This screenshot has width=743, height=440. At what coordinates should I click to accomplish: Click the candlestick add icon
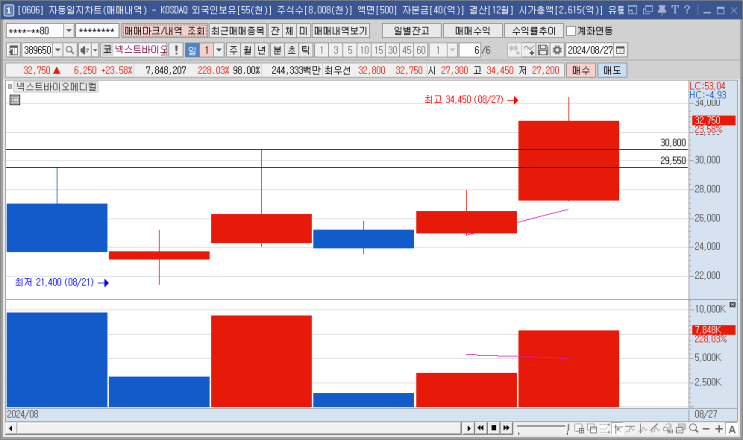(514, 50)
